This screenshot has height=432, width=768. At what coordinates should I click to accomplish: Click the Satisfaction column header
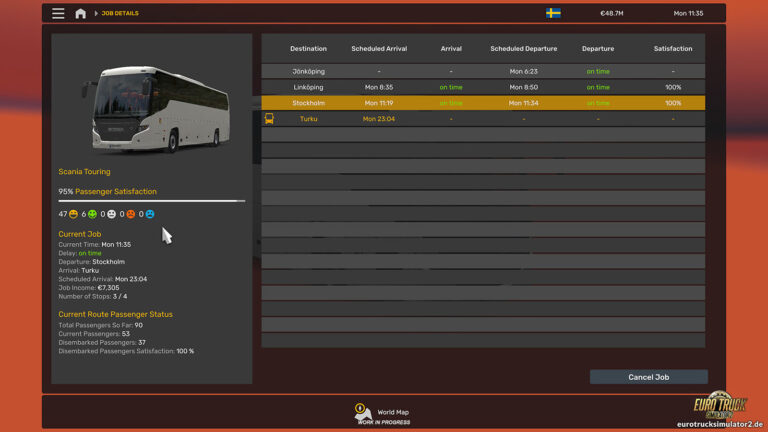pos(672,48)
